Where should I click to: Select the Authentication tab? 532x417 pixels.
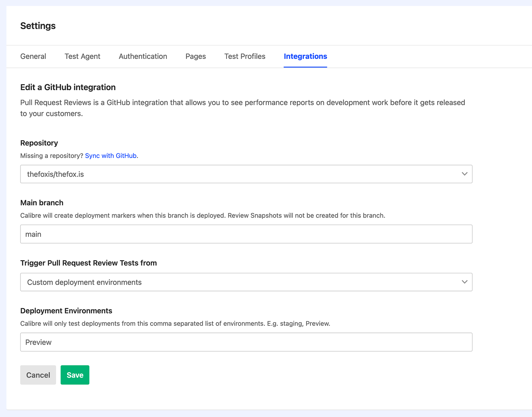[x=143, y=56]
